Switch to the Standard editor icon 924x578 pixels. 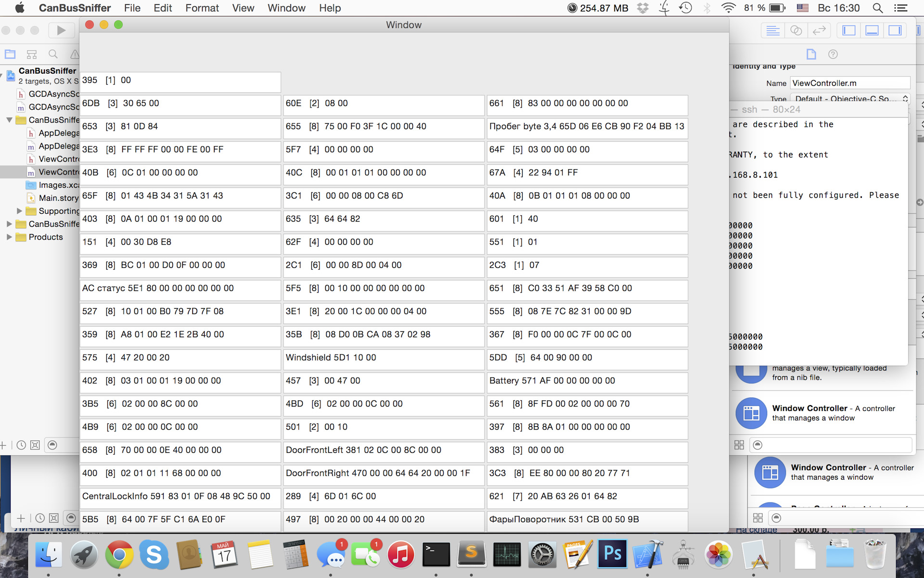773,31
